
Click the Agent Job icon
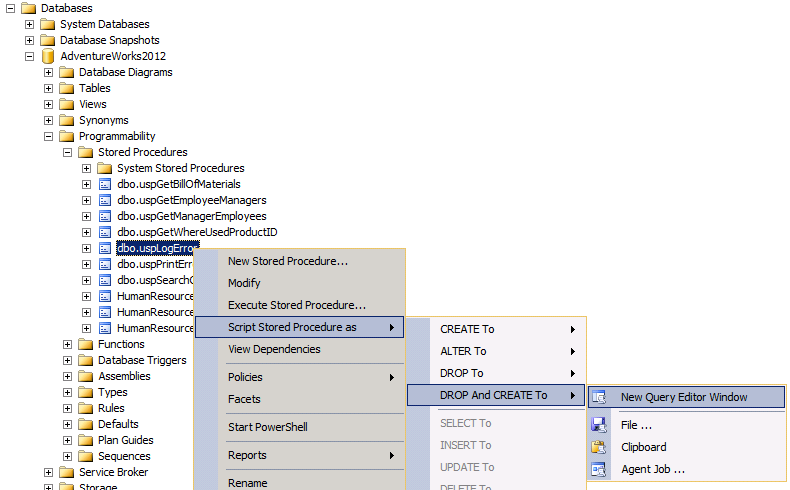click(599, 469)
